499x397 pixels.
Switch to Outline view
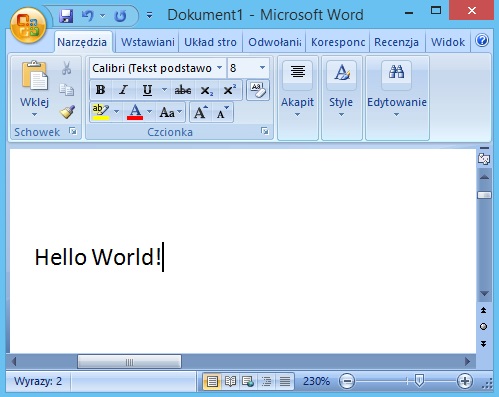click(266, 381)
